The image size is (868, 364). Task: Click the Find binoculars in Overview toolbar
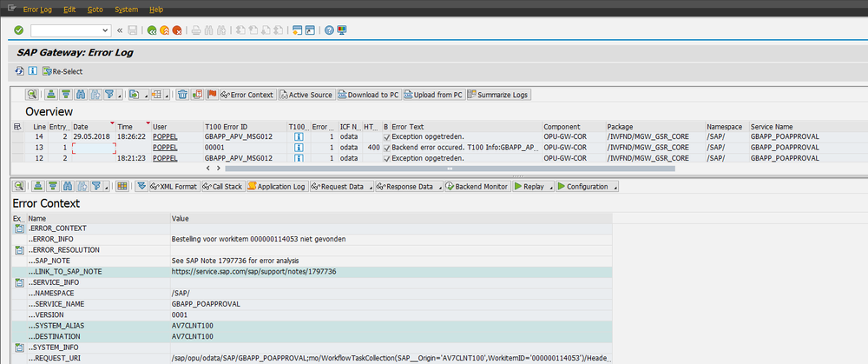tap(80, 95)
